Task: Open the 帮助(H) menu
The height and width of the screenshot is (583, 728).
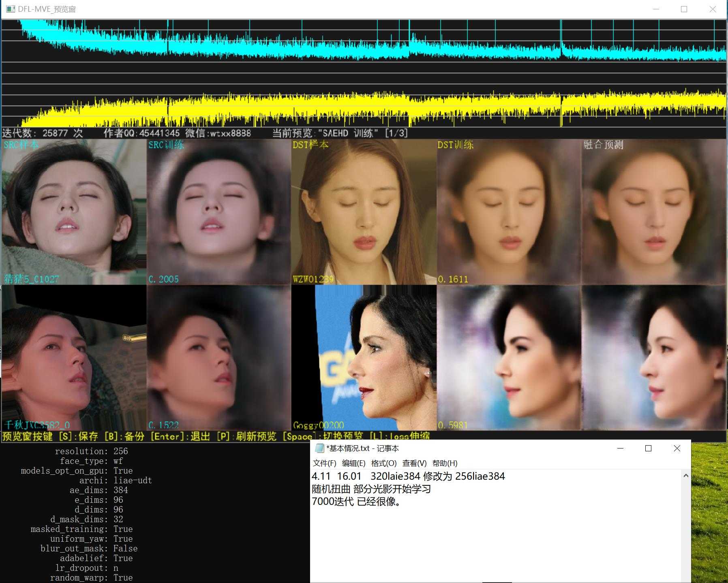Action: (x=445, y=463)
